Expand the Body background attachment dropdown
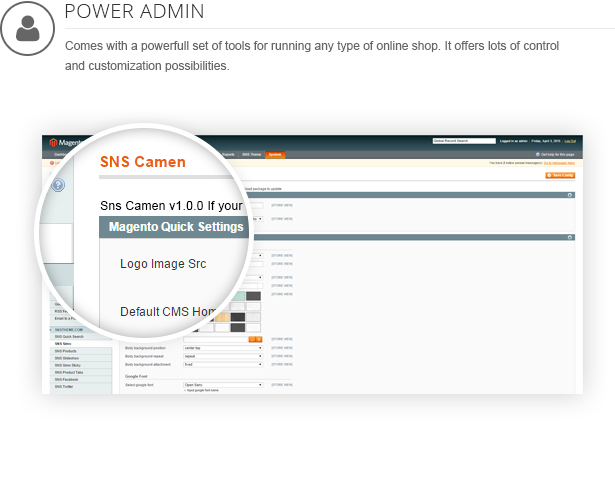This screenshot has height=495, width=615. (x=222, y=365)
